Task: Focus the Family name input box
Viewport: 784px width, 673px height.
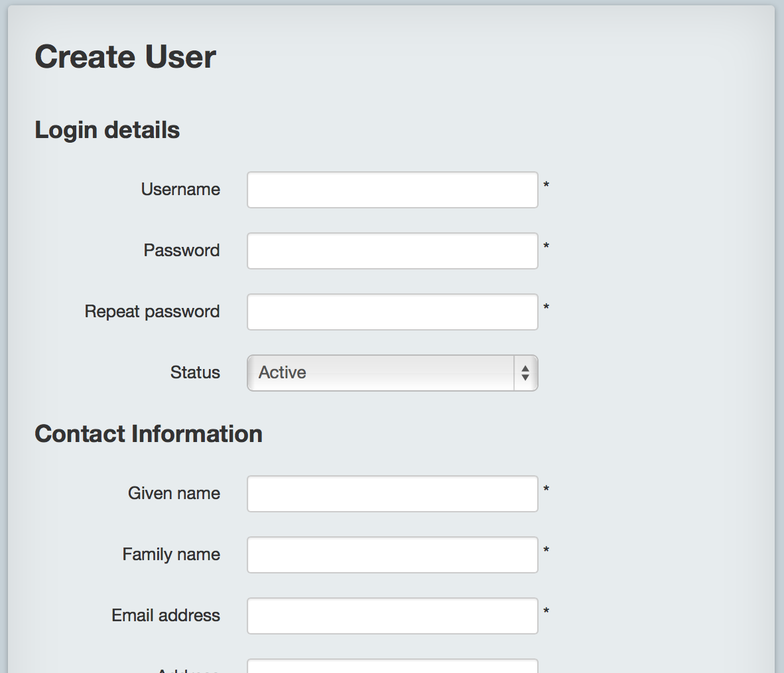Action: pyautogui.click(x=393, y=555)
